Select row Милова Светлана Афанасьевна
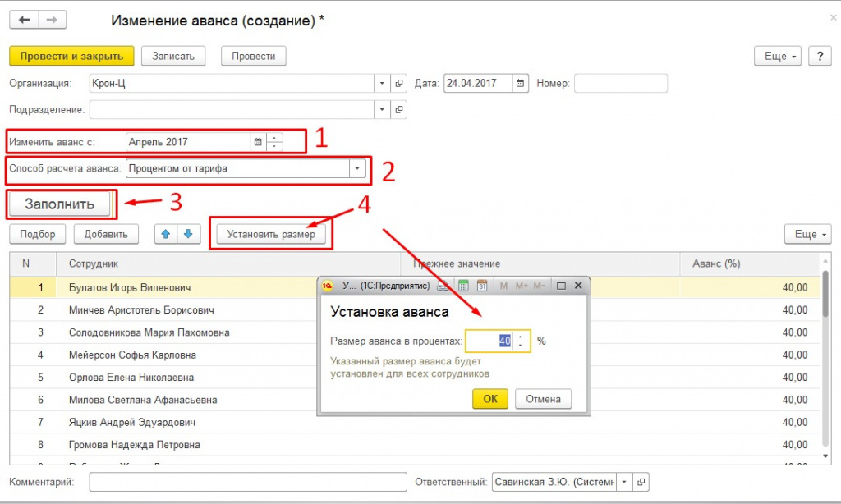This screenshot has height=504, width=841. click(x=415, y=400)
